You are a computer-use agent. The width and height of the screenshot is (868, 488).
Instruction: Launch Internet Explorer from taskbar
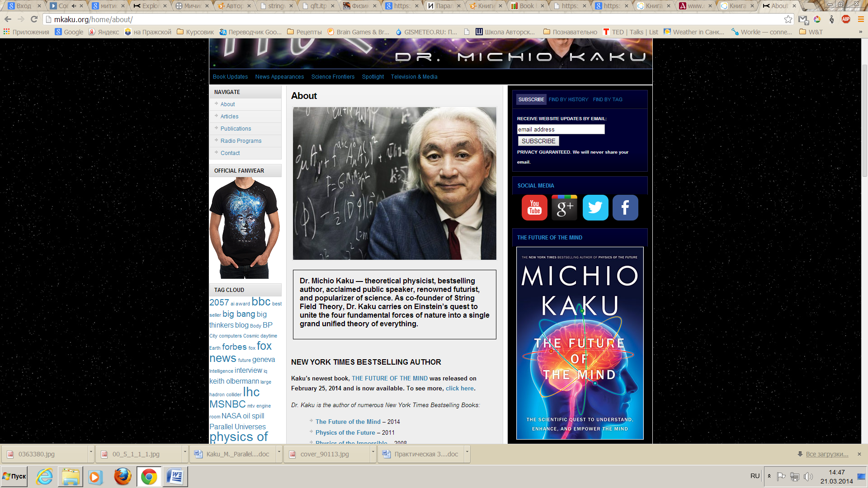click(x=44, y=477)
